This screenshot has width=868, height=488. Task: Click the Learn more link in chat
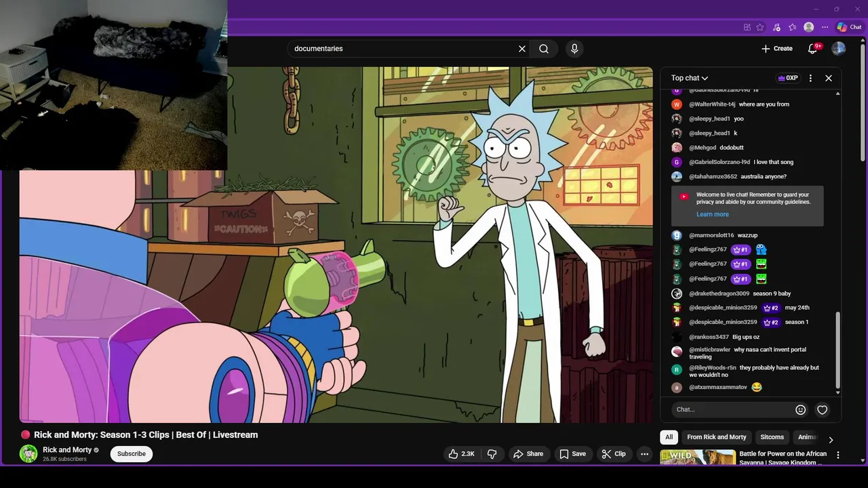[x=713, y=214]
